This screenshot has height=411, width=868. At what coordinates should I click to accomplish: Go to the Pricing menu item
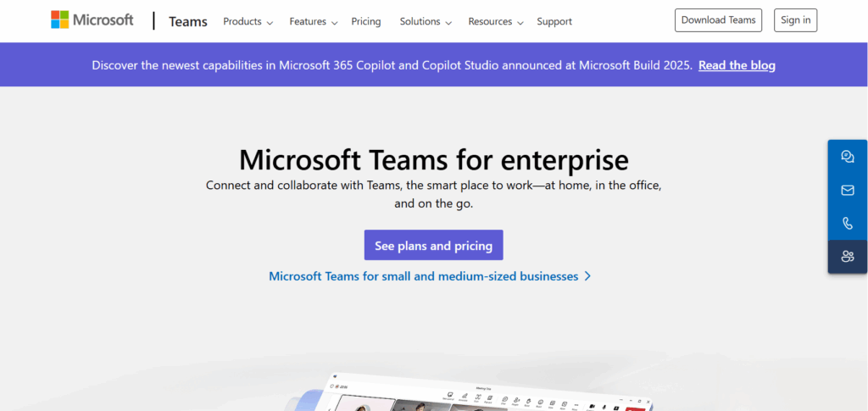click(366, 21)
